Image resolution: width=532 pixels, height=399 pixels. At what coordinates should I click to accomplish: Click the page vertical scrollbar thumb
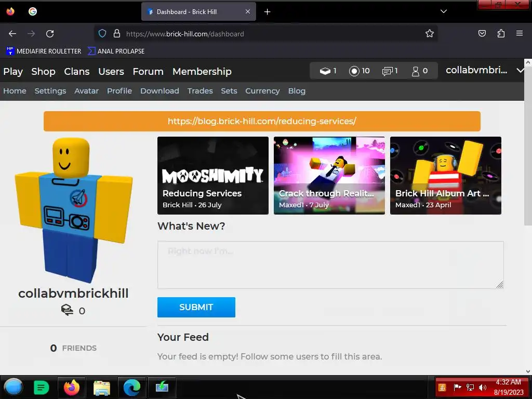[x=528, y=145]
